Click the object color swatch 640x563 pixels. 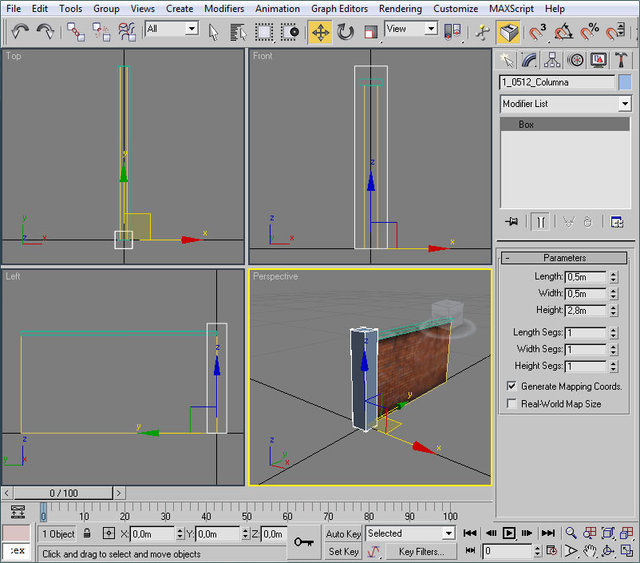[x=625, y=82]
